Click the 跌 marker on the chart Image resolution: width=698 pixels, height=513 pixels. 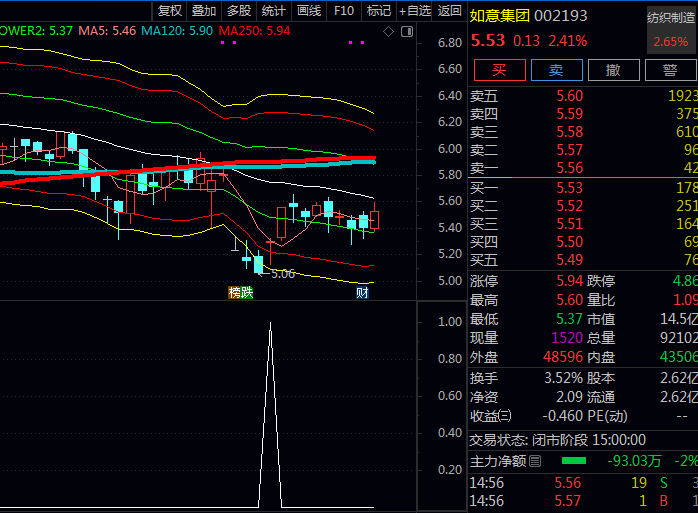point(247,293)
